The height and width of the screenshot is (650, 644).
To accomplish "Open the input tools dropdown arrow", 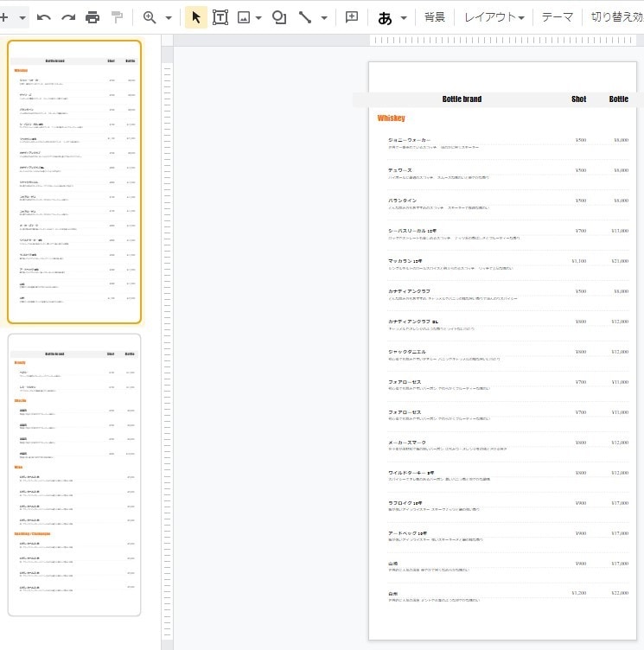I will coord(404,18).
